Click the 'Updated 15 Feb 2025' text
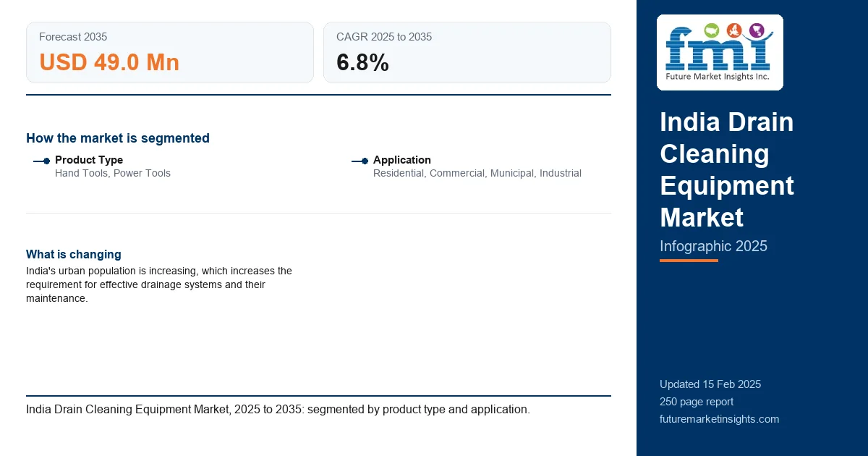Image resolution: width=868 pixels, height=456 pixels. coord(710,384)
